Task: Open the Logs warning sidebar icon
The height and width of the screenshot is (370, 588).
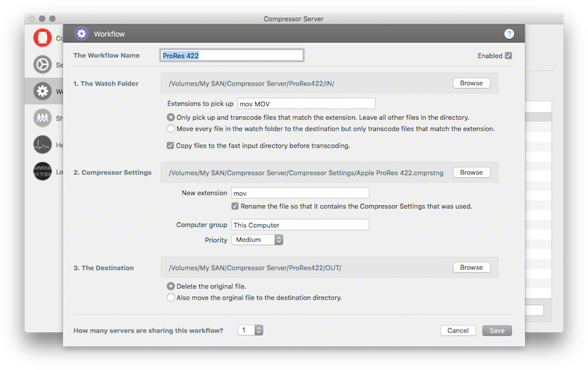Action: [42, 172]
